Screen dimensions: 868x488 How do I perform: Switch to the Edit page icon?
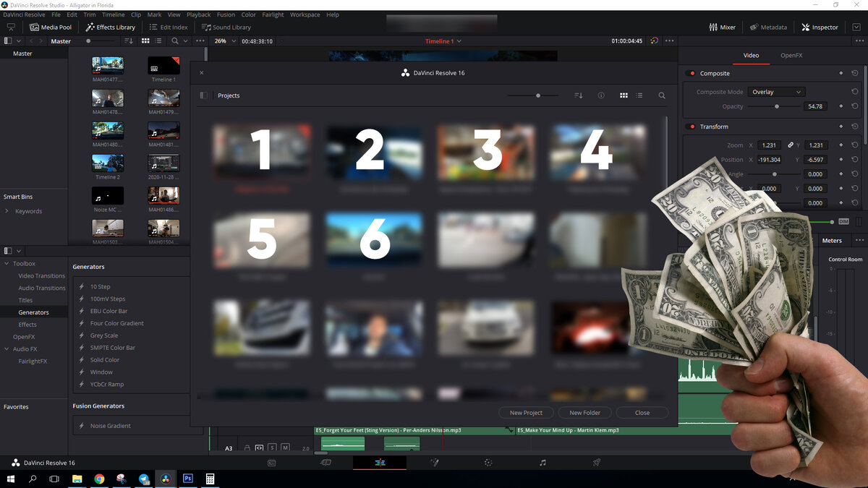tap(380, 463)
